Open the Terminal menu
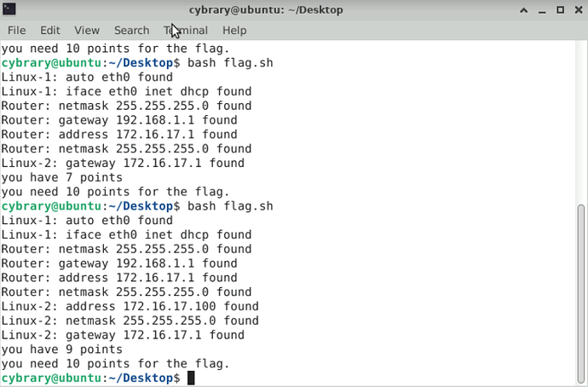588x387 pixels. (x=185, y=30)
